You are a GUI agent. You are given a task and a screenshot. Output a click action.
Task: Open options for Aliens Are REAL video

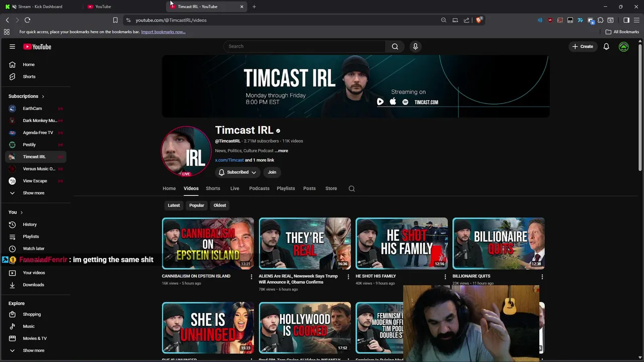click(348, 277)
